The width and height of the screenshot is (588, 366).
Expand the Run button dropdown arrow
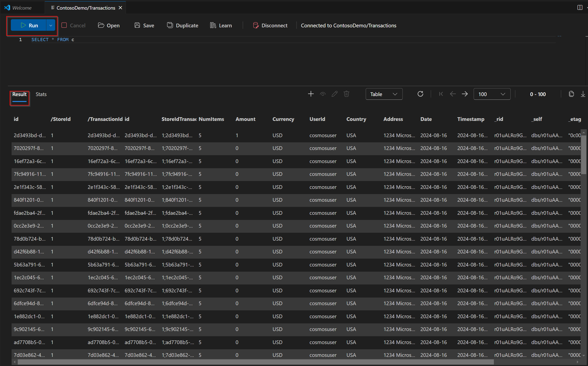pyautogui.click(x=51, y=25)
